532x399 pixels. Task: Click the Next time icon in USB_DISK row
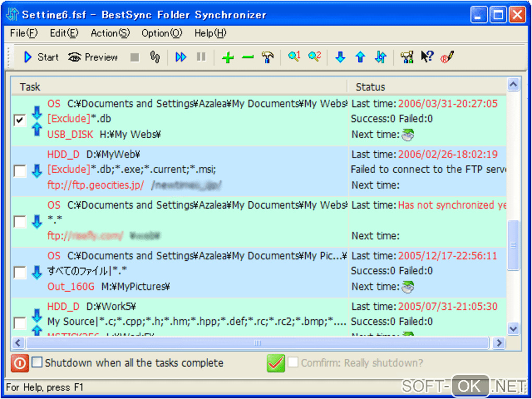[x=408, y=135]
